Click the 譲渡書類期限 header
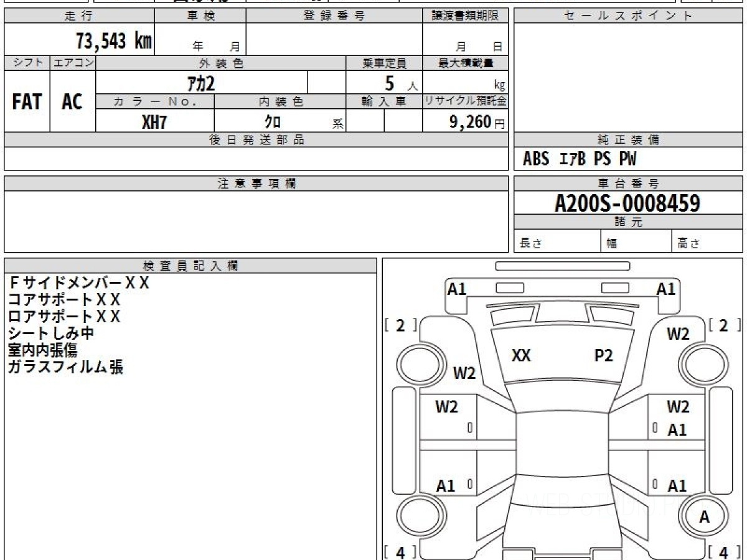The height and width of the screenshot is (560, 747). click(x=466, y=16)
